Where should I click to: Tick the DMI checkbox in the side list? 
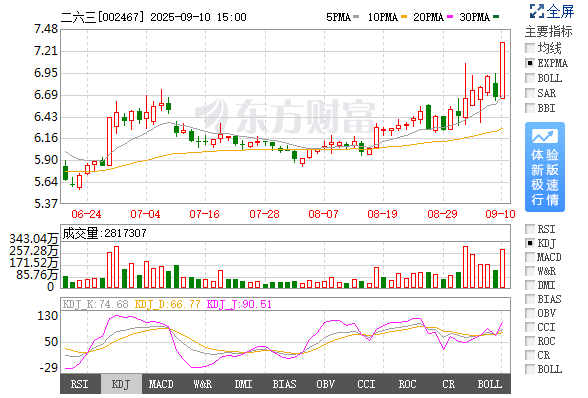pos(530,285)
